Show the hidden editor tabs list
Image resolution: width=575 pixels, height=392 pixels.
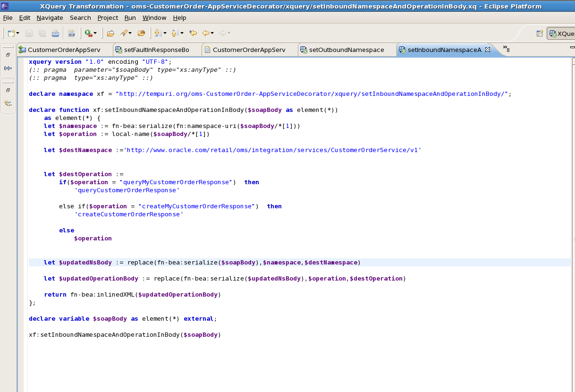[506, 49]
